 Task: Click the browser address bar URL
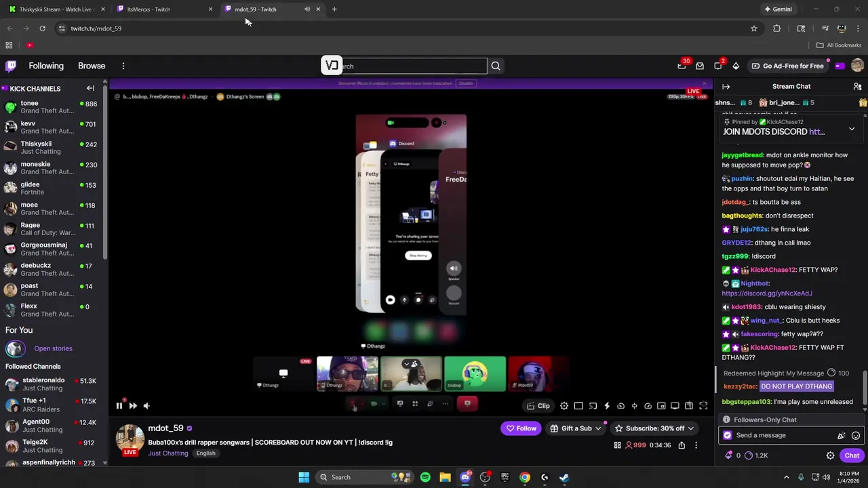click(x=96, y=28)
